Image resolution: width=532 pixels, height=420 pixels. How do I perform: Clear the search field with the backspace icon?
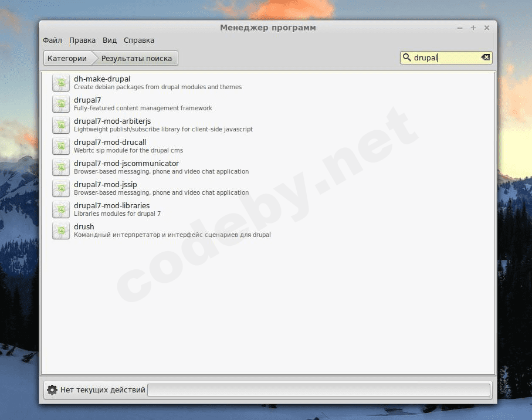tap(486, 57)
